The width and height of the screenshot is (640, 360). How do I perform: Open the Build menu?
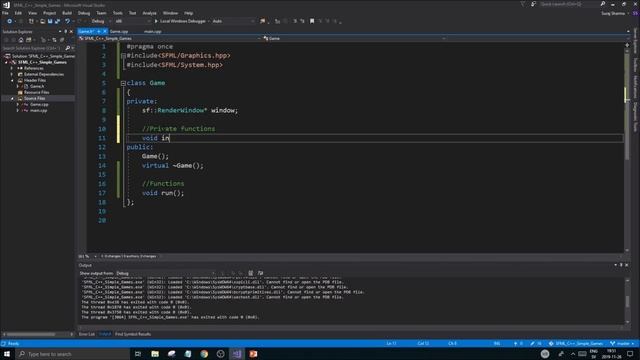tap(67, 13)
